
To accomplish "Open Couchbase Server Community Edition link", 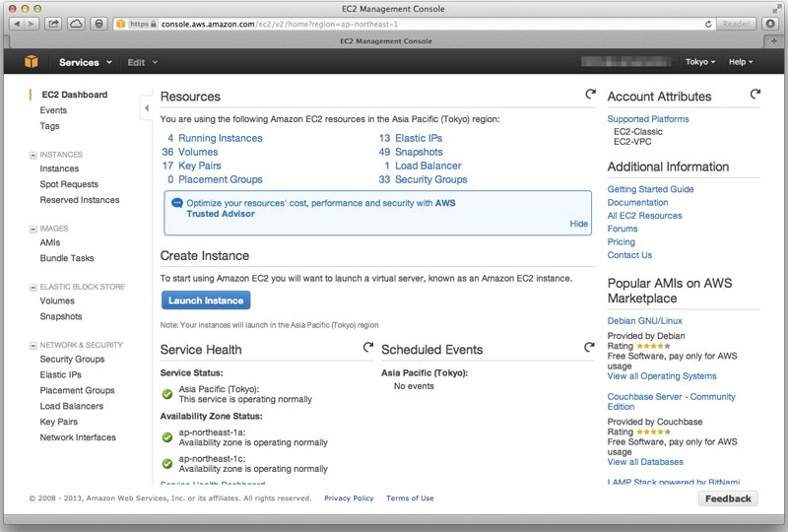I will tap(671, 402).
